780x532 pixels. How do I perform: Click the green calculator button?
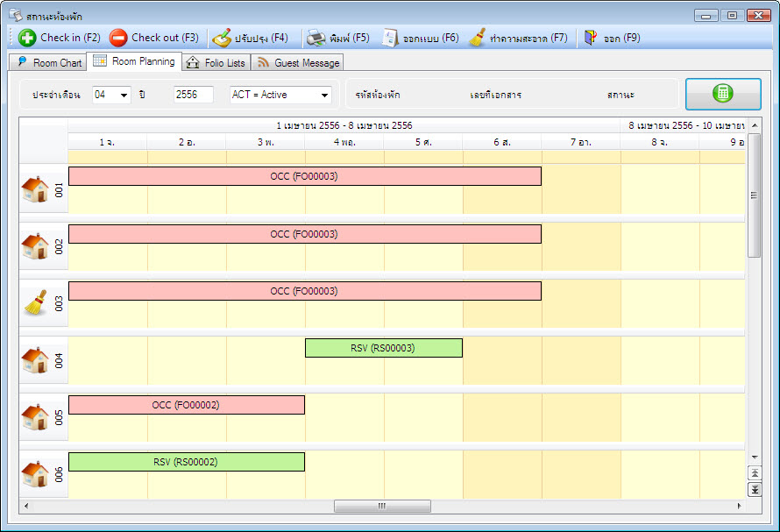point(723,94)
